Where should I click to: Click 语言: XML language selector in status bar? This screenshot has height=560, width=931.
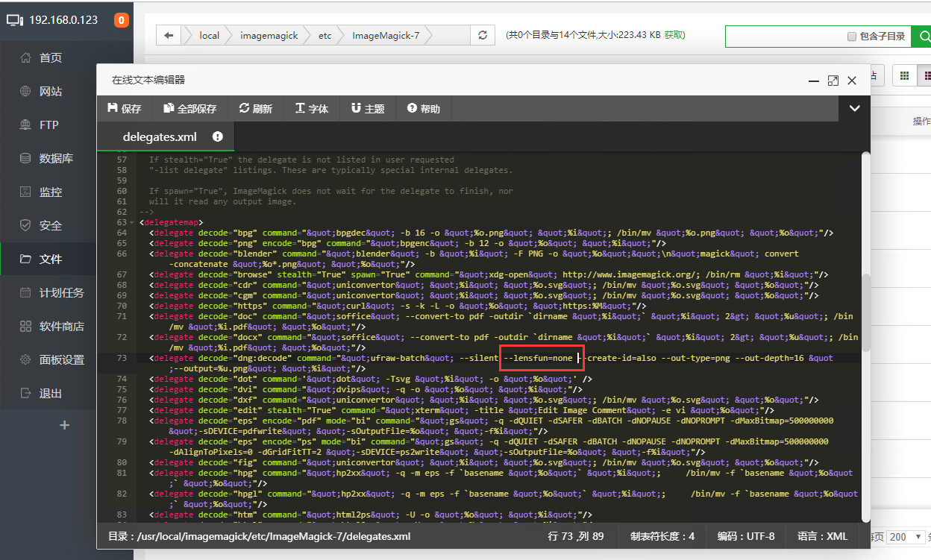click(x=823, y=536)
